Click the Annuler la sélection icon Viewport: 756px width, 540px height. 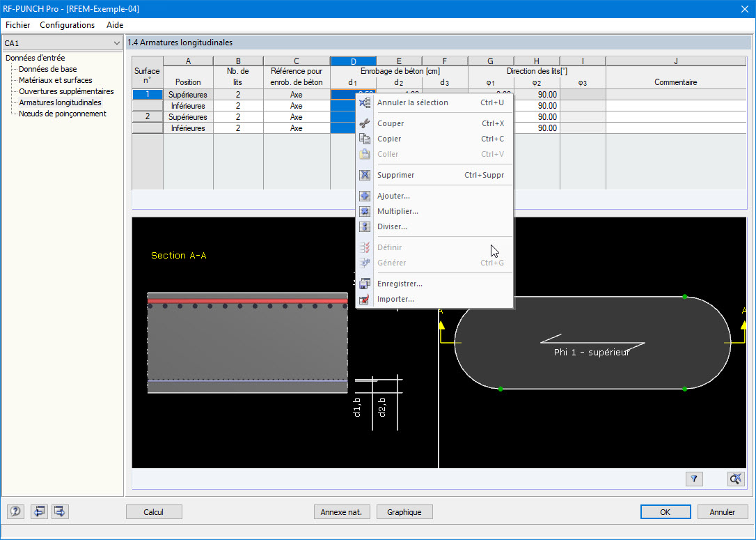(365, 102)
